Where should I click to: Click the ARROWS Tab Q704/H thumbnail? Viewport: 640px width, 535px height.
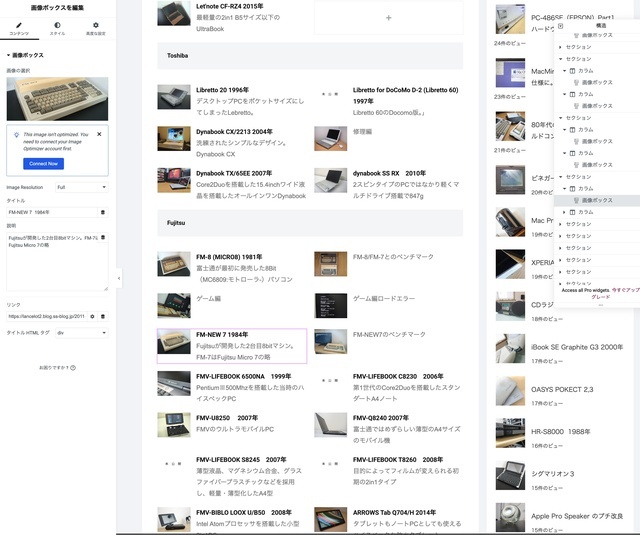(331, 519)
